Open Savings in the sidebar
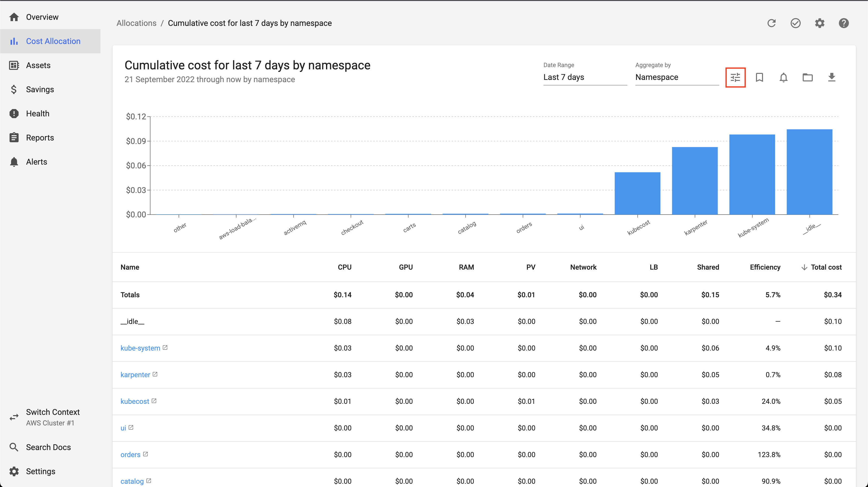868x487 pixels. point(40,89)
